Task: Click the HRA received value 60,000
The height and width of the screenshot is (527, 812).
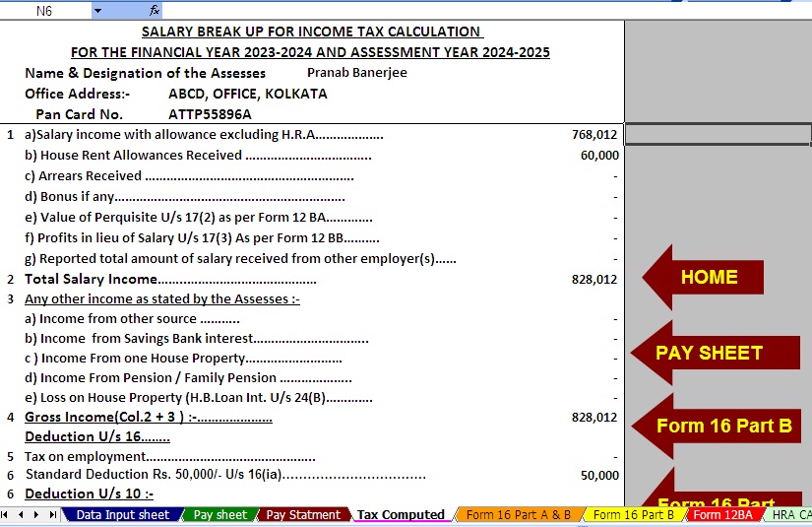Action: pos(599,156)
